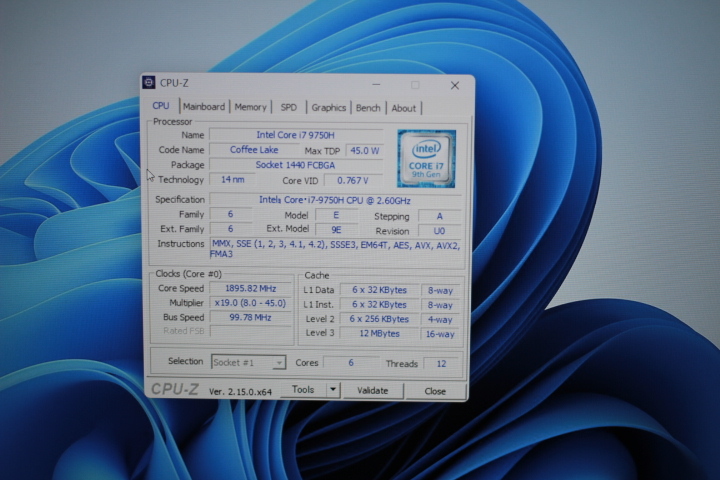Viewport: 720px width, 480px height.
Task: Click the Threads count value 12
Action: coord(441,364)
